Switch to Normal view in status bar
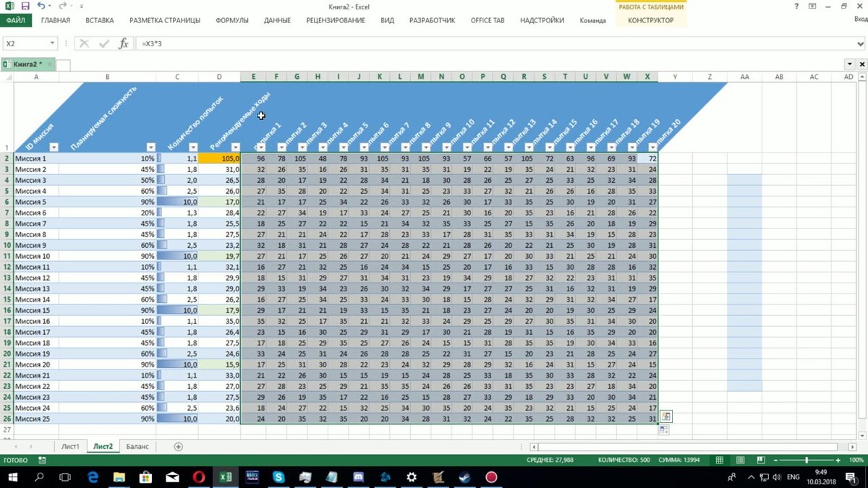The height and width of the screenshot is (488, 868). pyautogui.click(x=719, y=460)
